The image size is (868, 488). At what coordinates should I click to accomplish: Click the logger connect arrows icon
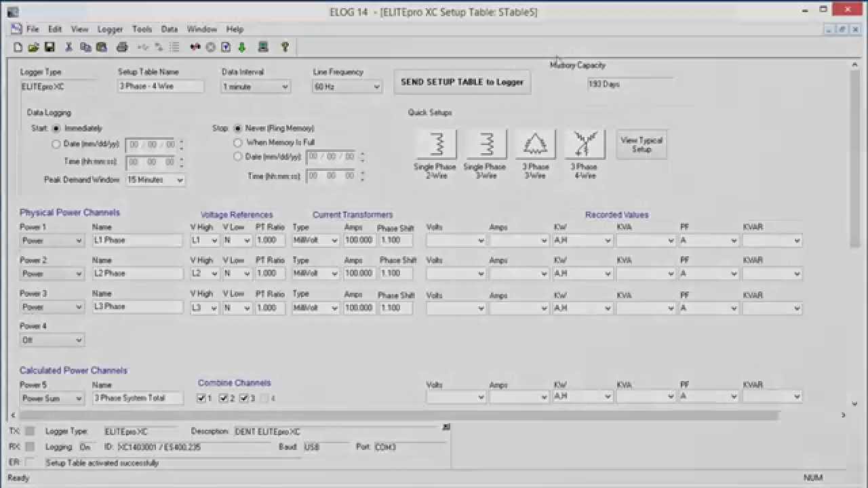point(195,47)
